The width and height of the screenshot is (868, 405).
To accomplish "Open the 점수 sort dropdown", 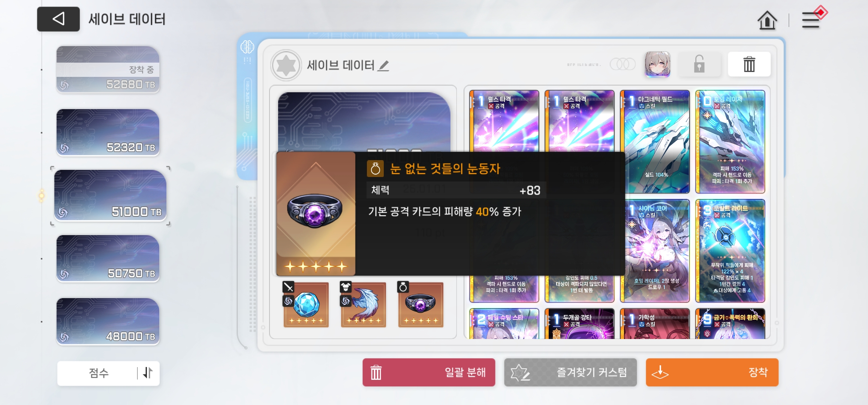I will [98, 373].
